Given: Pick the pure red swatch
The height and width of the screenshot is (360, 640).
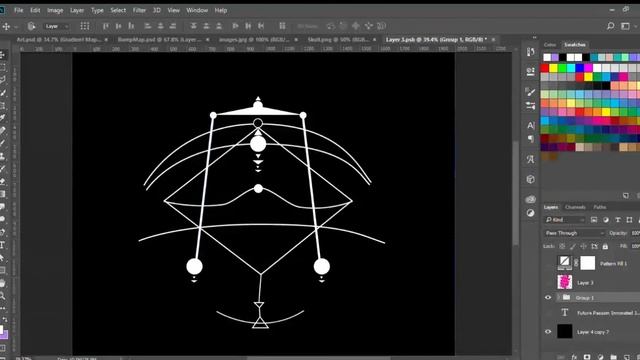Looking at the screenshot, I should click(545, 67).
